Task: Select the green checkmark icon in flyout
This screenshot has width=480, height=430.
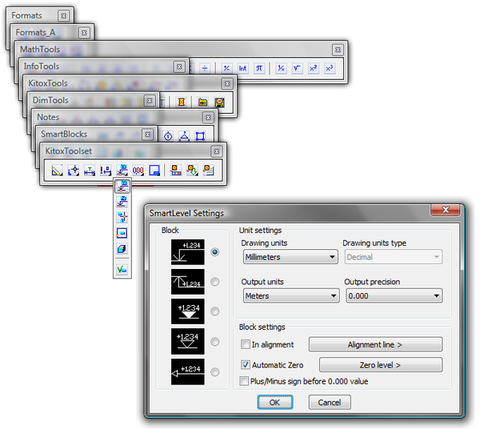Action: 122,269
